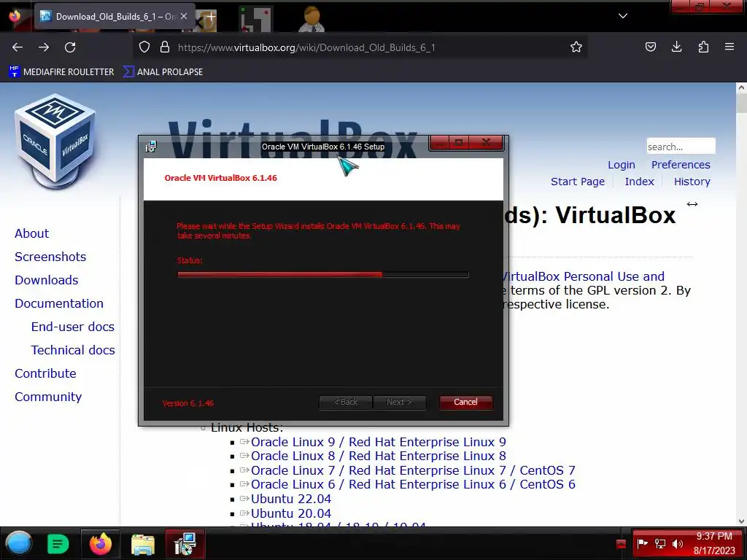Open the End-user docs link
The height and width of the screenshot is (560, 747).
tap(72, 327)
